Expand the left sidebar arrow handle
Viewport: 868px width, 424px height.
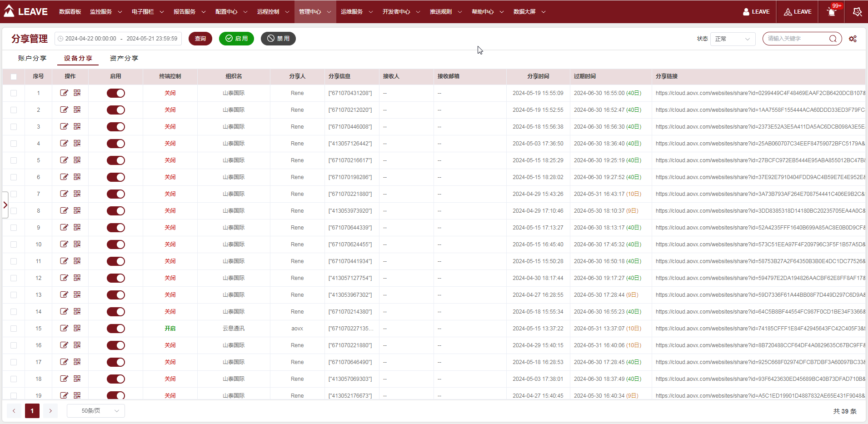click(x=5, y=205)
